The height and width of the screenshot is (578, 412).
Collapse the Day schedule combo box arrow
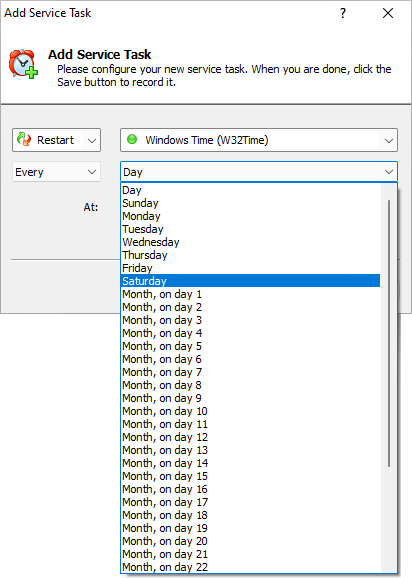tap(389, 172)
